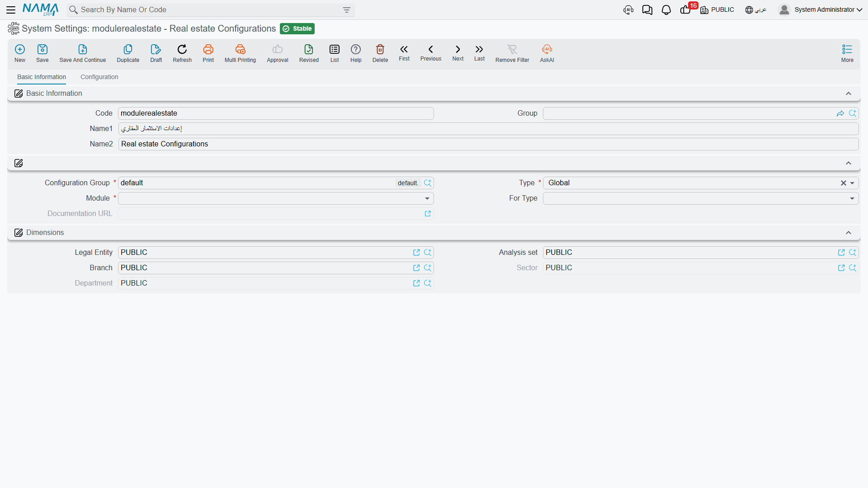Click Remove Filter in the toolbar
Screen dimensions: 868x488
512,53
